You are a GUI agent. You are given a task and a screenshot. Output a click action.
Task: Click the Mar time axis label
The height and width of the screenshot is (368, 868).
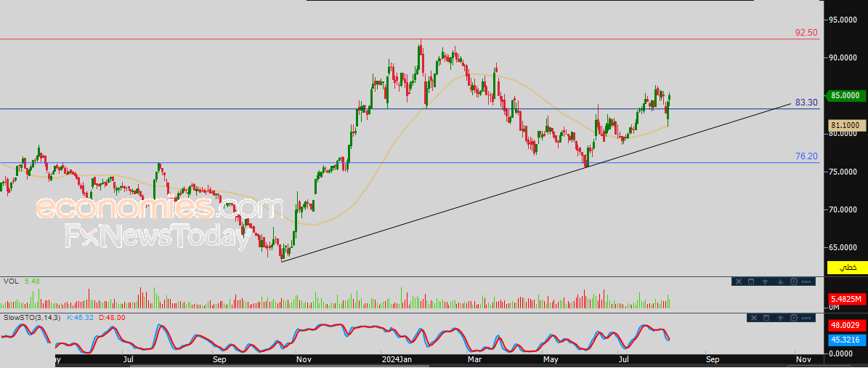click(x=475, y=360)
